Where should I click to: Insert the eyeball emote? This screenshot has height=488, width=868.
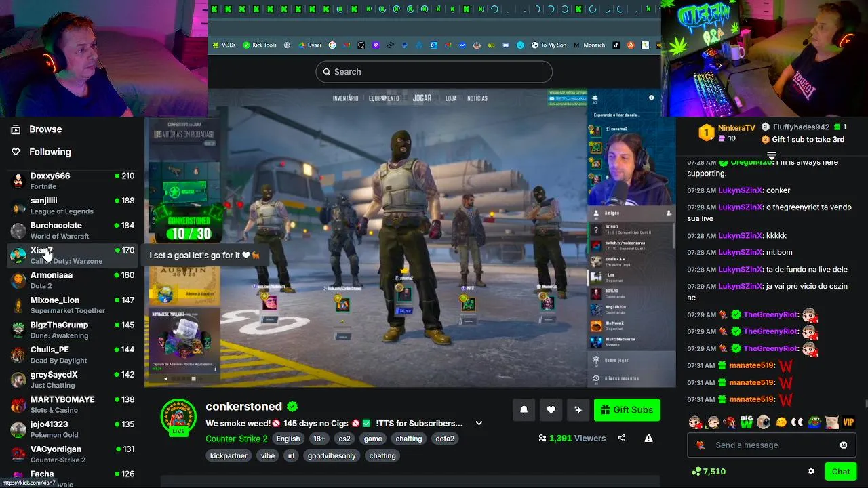click(764, 422)
